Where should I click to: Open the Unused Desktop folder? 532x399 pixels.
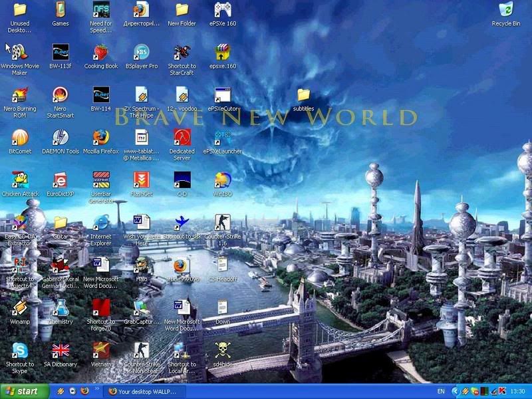(x=20, y=9)
